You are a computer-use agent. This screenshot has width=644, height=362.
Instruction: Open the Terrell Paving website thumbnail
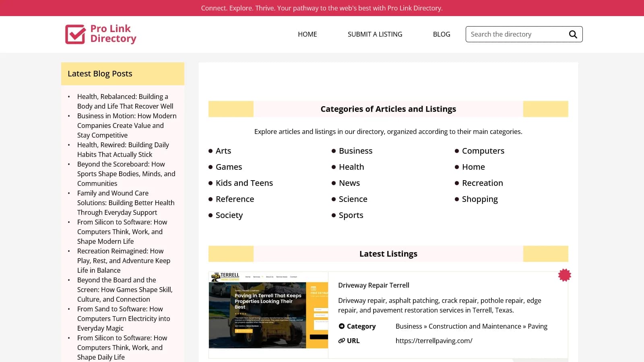tap(268, 310)
